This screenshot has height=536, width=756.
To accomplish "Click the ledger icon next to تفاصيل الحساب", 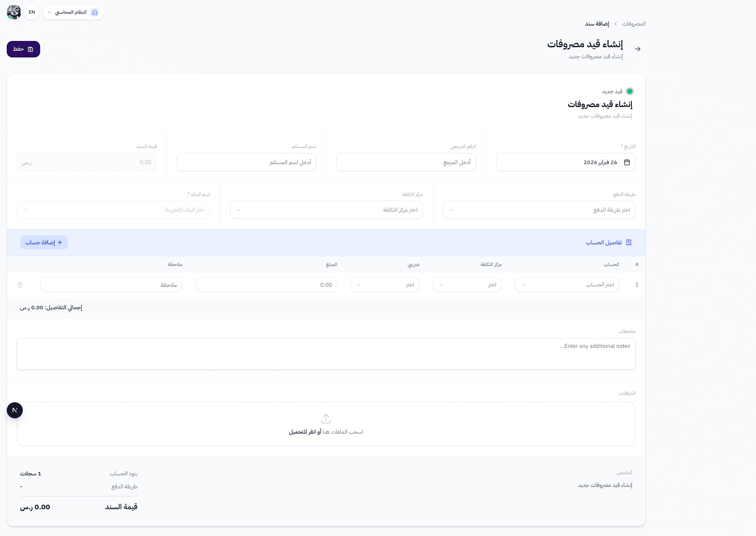I will click(x=629, y=242).
